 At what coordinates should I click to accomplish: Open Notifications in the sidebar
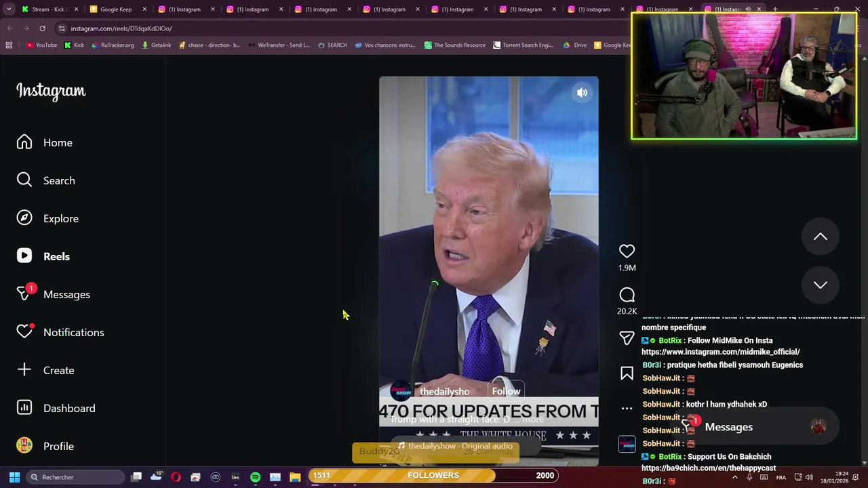60,332
